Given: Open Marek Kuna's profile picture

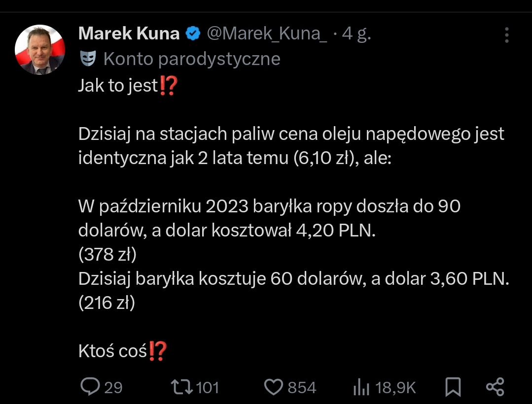Looking at the screenshot, I should [x=40, y=50].
